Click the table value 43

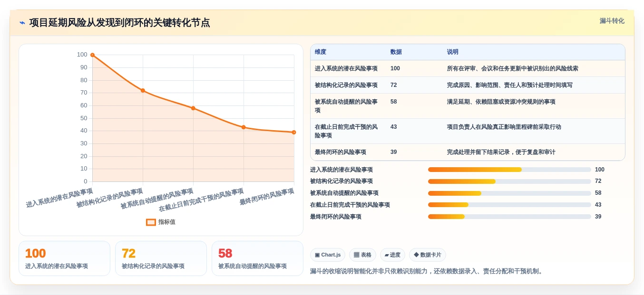click(x=394, y=127)
